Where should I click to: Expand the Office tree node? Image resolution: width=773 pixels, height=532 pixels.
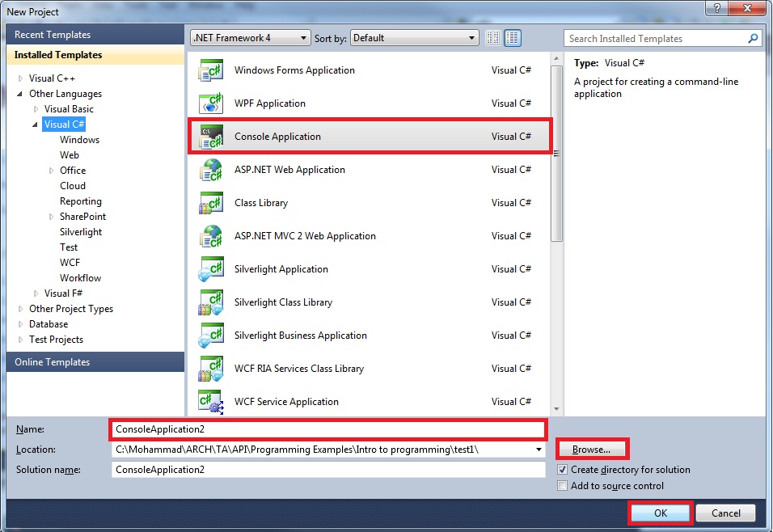click(x=51, y=171)
